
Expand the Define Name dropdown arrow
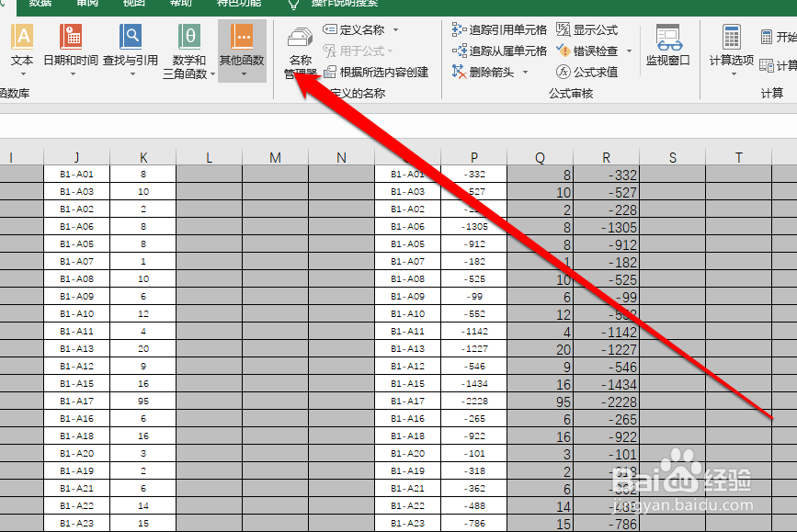click(395, 30)
